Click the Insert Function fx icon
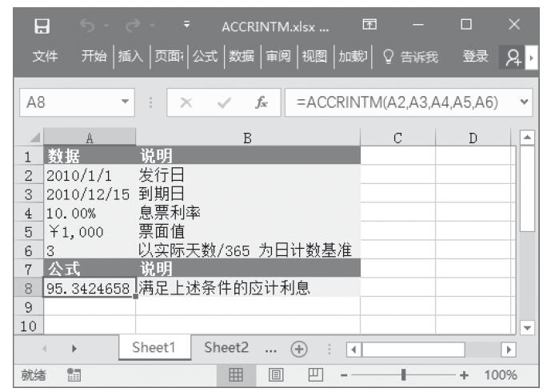Viewport: 547px width, 392px height. [261, 103]
